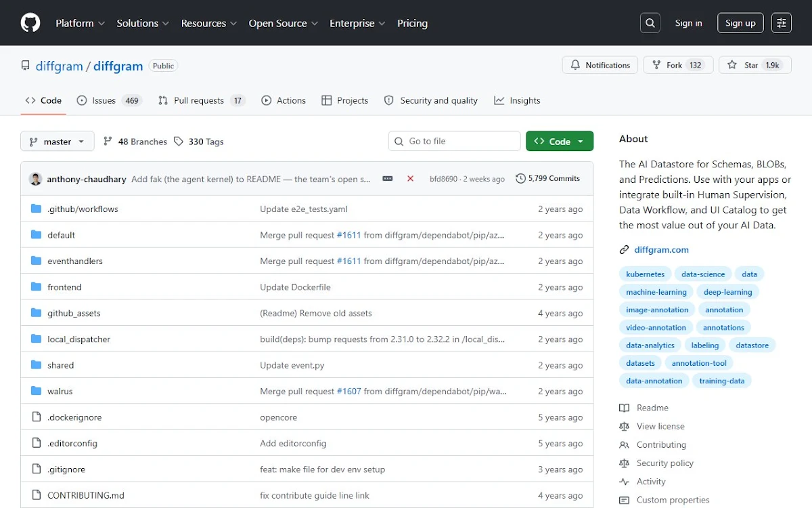
Task: Click the Sign in link
Action: pyautogui.click(x=688, y=23)
